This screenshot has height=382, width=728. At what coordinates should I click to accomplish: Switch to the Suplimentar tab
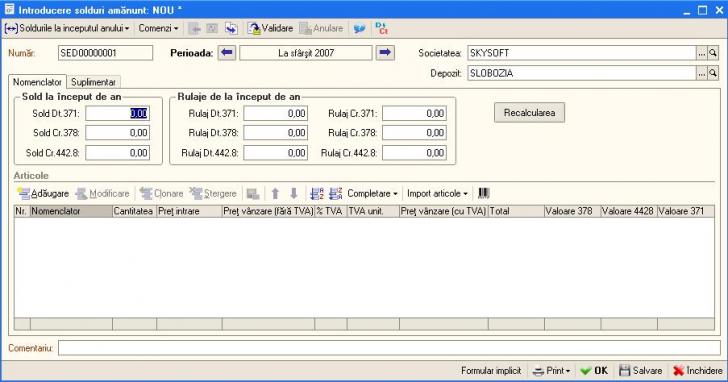point(93,82)
